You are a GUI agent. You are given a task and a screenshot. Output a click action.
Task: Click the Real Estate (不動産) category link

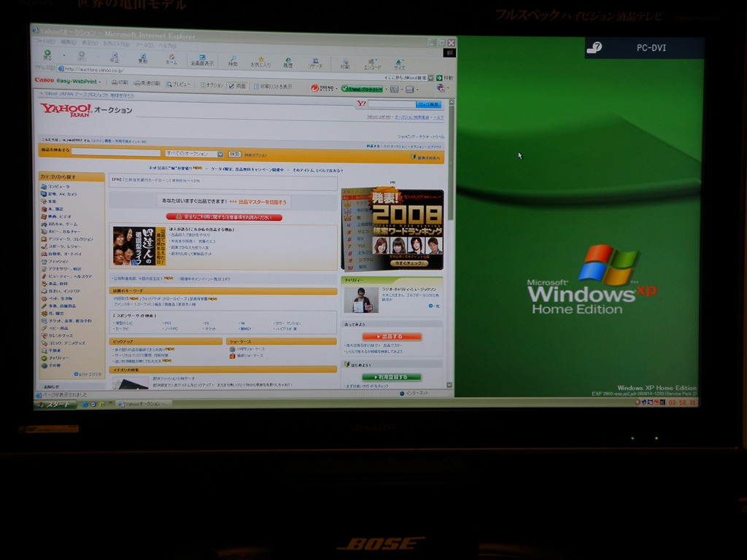pyautogui.click(x=54, y=351)
